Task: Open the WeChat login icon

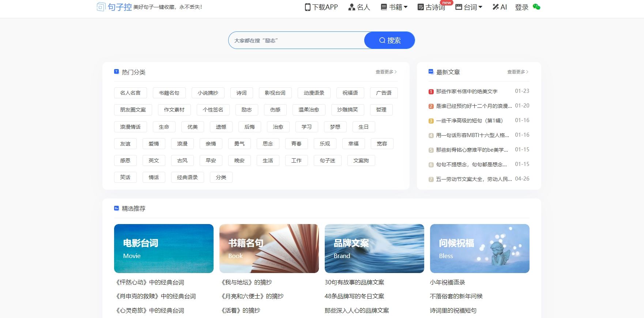Action: (x=536, y=7)
